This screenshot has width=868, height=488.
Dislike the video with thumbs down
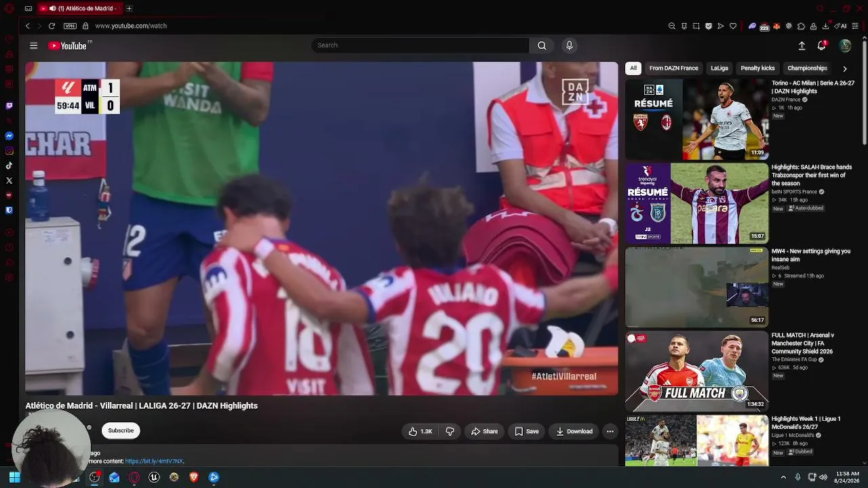coord(450,431)
